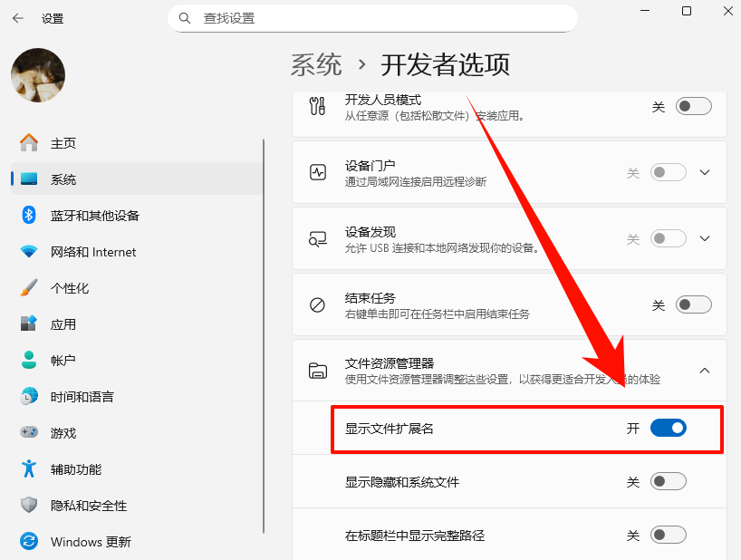Enable Developer Mode toggle

click(x=693, y=106)
